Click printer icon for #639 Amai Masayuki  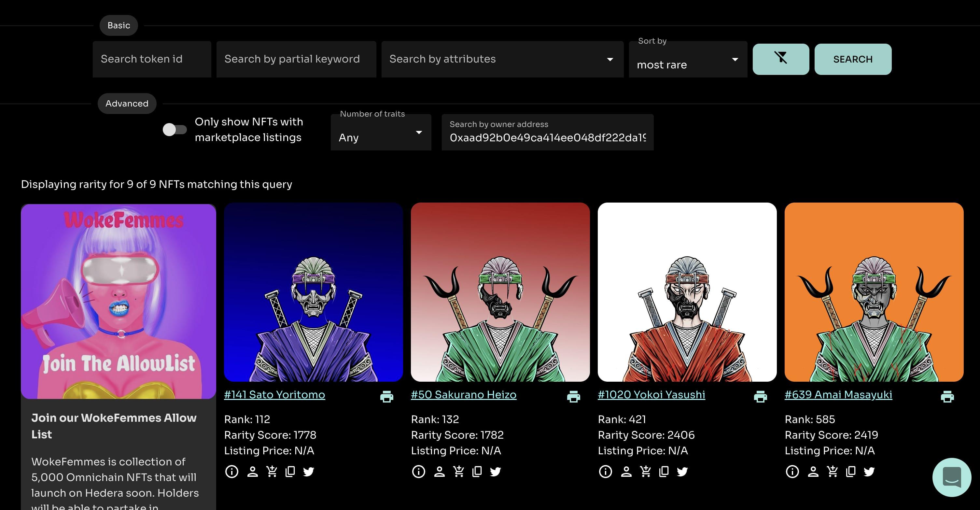pyautogui.click(x=947, y=397)
